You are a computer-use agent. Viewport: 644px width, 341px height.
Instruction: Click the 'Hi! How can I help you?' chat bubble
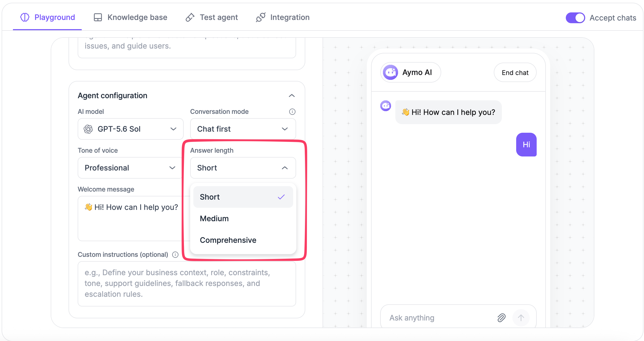click(x=448, y=112)
